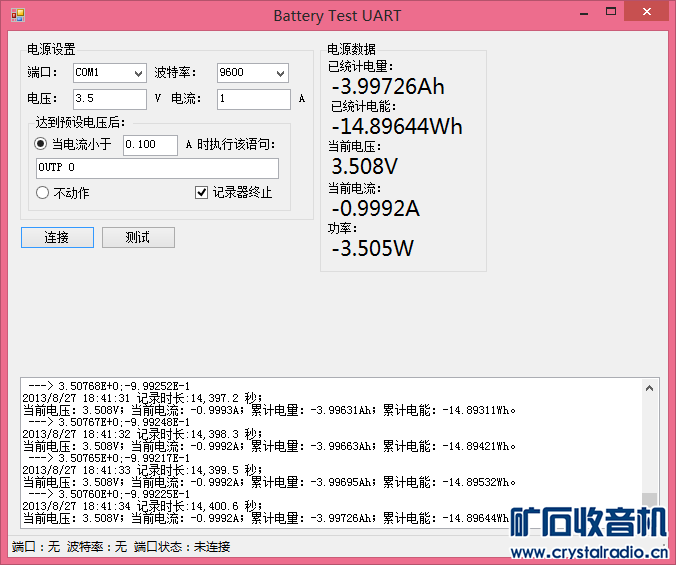Click the log line timestamped 18:41:31
The image size is (676, 565).
(142, 398)
